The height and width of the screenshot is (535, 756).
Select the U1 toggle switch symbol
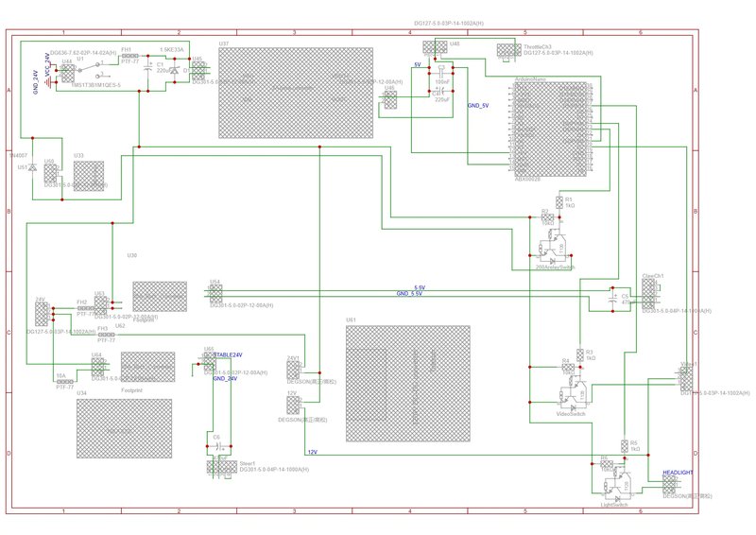click(x=92, y=69)
